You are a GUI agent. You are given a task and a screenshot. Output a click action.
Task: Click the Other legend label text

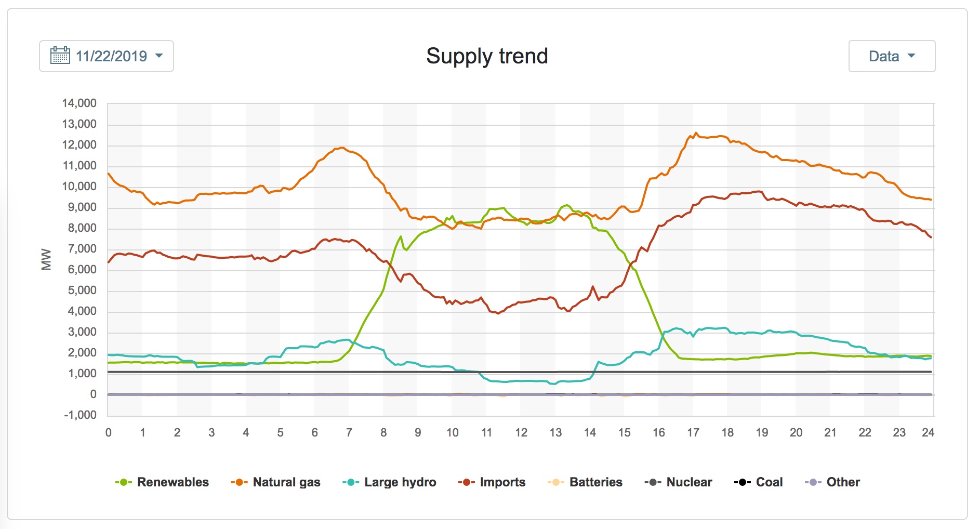843,482
